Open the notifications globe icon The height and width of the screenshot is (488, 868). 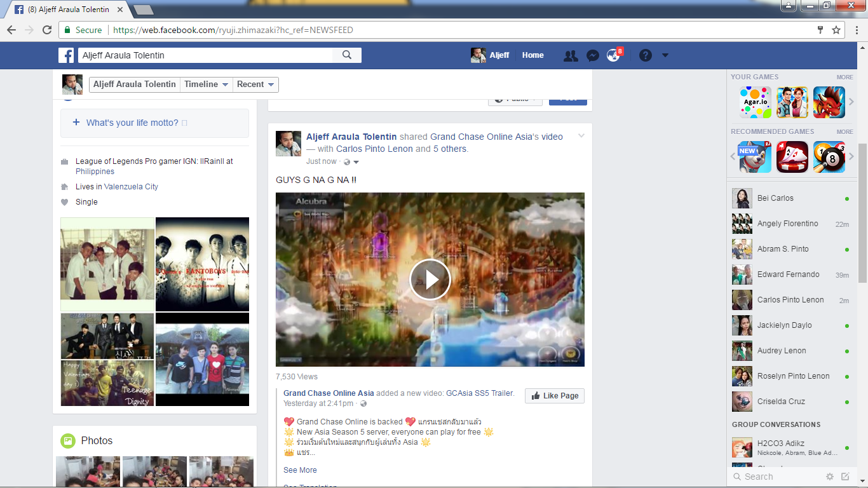[613, 56]
